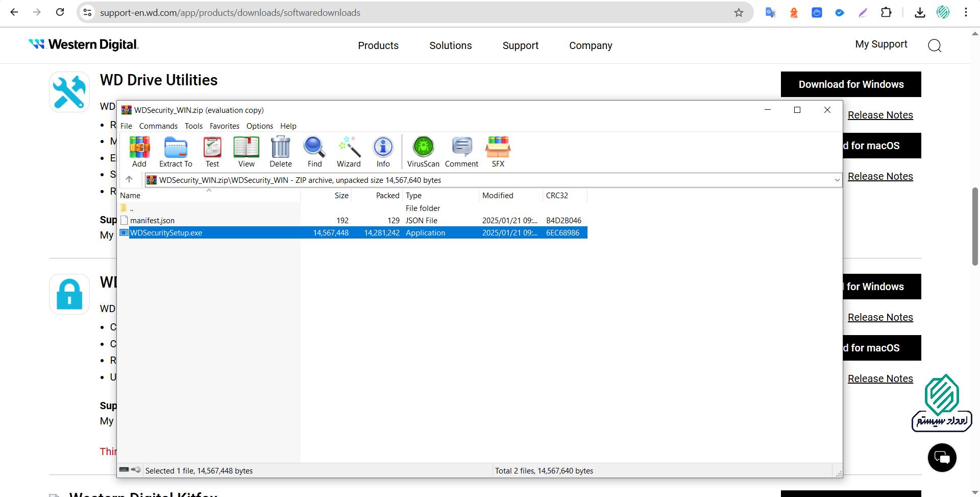Sort by the Type column header

click(x=441, y=195)
